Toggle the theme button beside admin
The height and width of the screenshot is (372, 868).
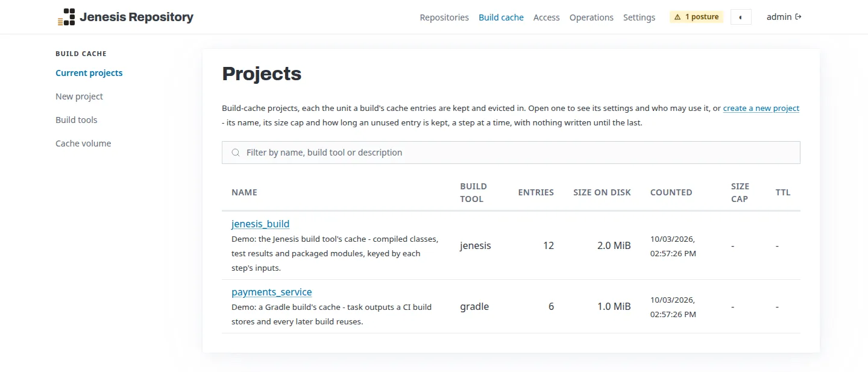[741, 17]
